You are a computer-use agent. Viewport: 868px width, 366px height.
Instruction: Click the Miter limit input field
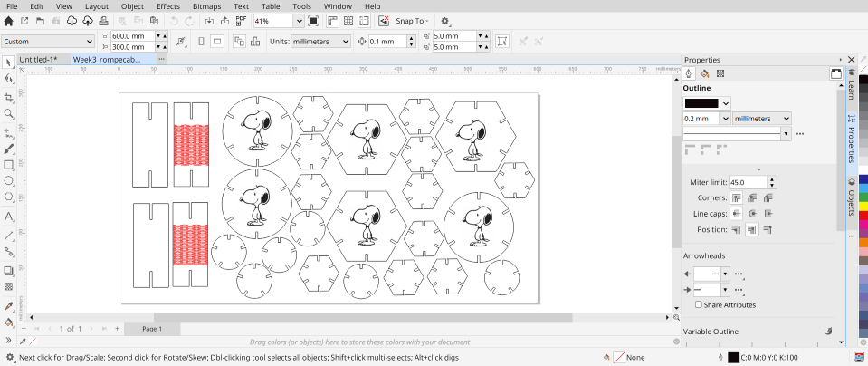pos(748,182)
